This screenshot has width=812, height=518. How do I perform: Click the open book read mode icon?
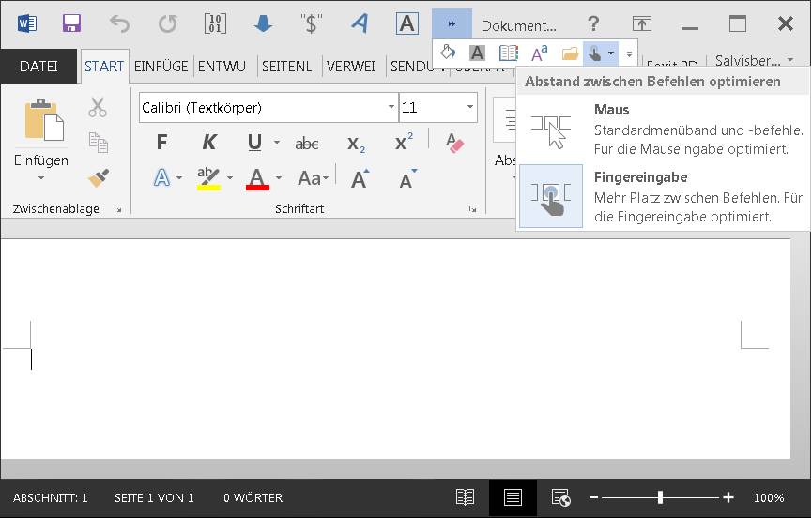pyautogui.click(x=509, y=53)
